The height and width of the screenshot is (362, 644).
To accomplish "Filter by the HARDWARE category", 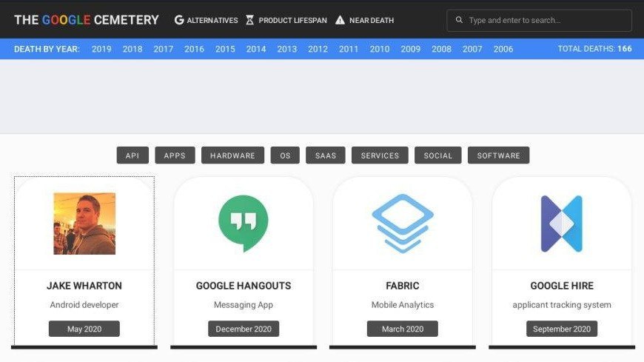I will tap(232, 155).
